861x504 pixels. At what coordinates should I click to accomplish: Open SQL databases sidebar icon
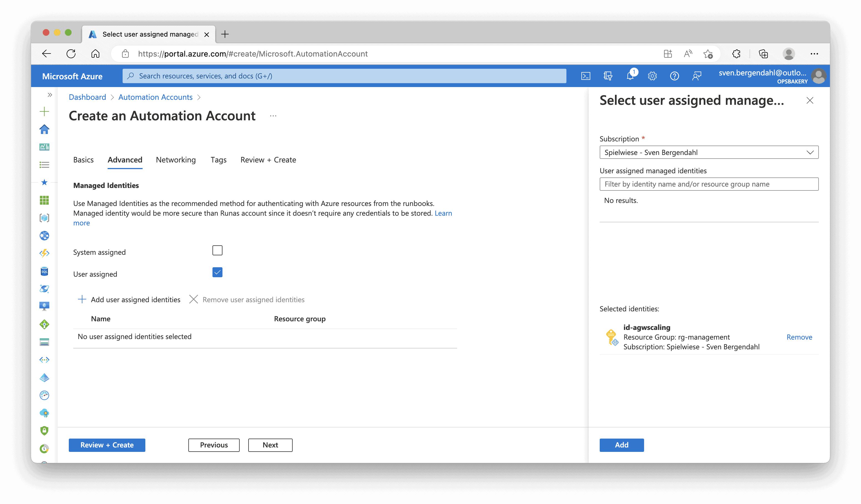[x=44, y=271]
